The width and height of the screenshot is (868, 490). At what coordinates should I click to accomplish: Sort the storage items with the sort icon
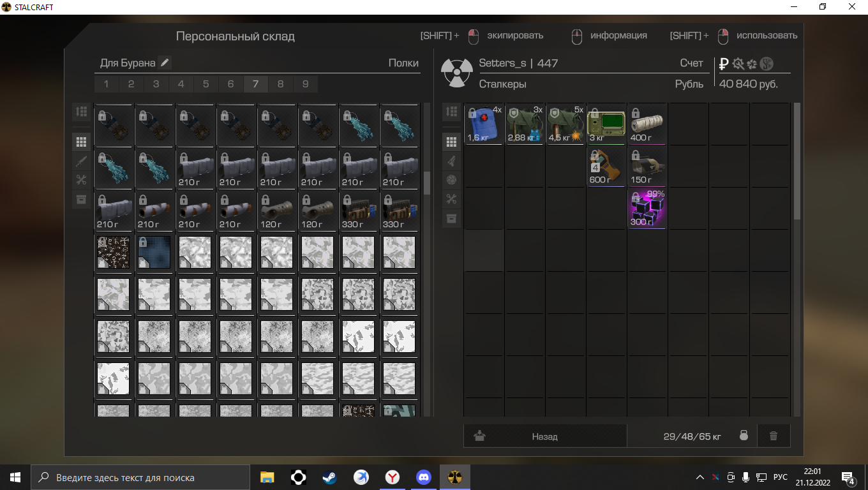tap(81, 112)
